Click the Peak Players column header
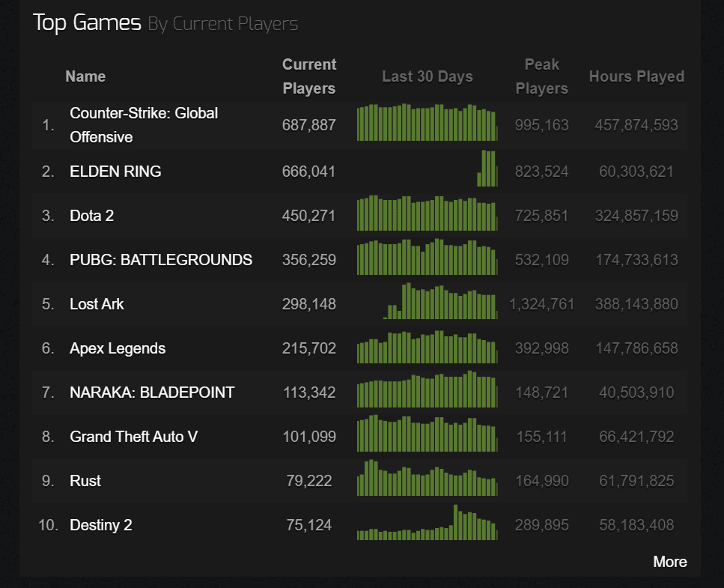This screenshot has height=588, width=724. click(541, 76)
